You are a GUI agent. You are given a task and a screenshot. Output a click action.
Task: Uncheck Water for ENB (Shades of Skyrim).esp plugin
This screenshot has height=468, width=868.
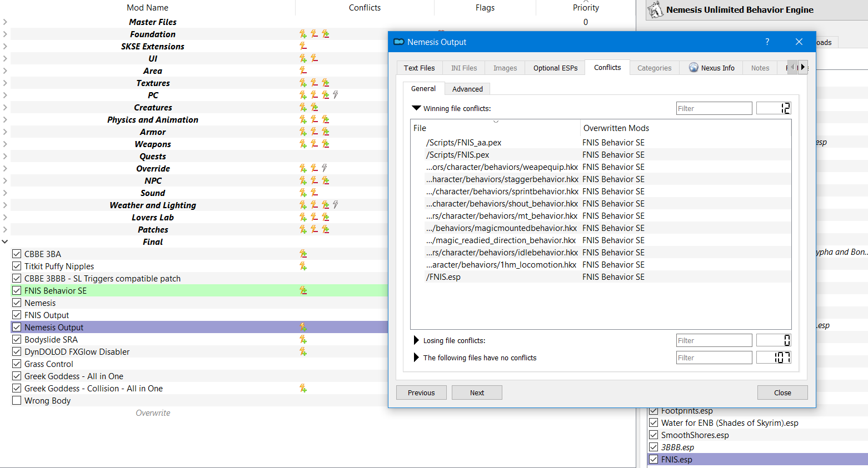point(654,422)
